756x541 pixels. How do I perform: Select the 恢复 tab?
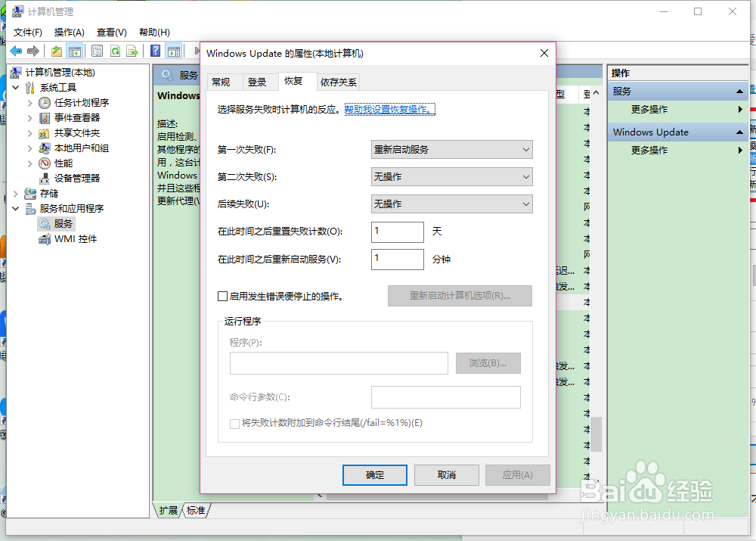(x=297, y=81)
